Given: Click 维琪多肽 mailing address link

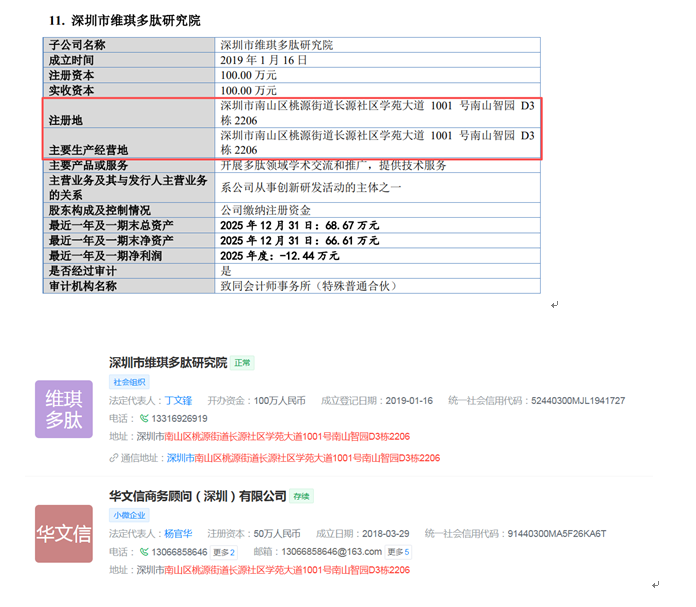Looking at the screenshot, I should click(302, 458).
